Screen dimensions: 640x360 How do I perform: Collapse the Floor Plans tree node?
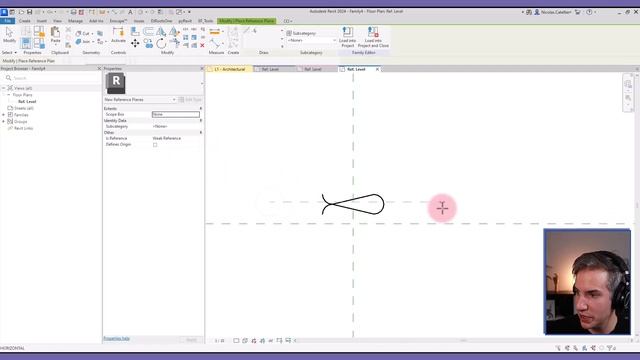(9, 95)
